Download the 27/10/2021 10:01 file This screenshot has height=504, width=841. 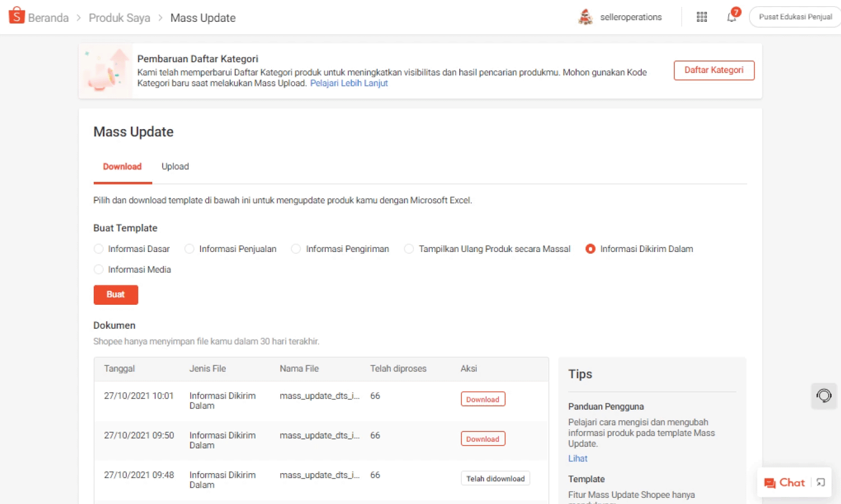483,399
